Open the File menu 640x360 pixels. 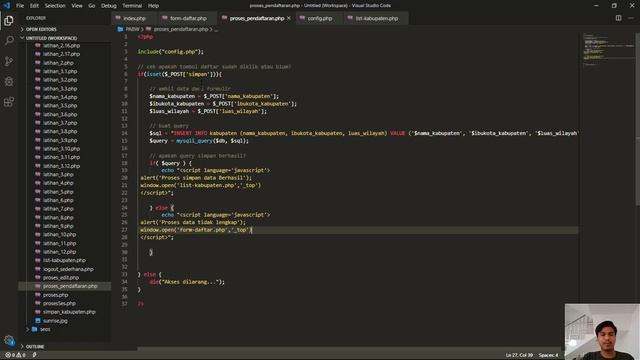(20, 6)
